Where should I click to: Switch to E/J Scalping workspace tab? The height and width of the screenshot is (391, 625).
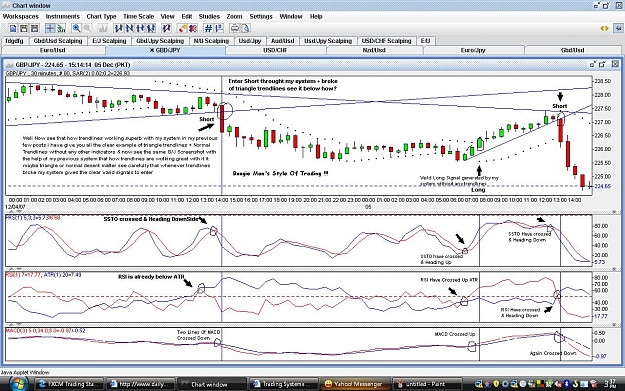coord(109,41)
